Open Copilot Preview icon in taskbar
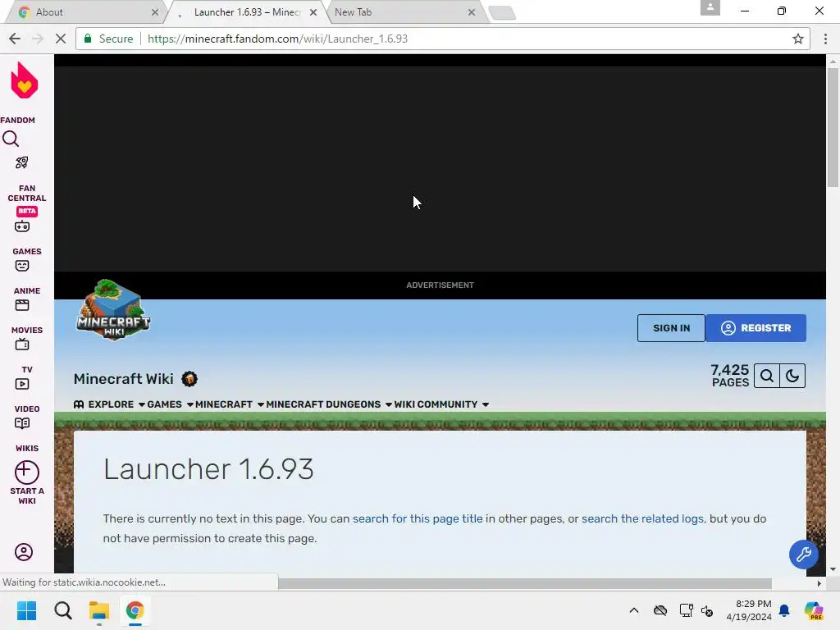 coord(814,610)
